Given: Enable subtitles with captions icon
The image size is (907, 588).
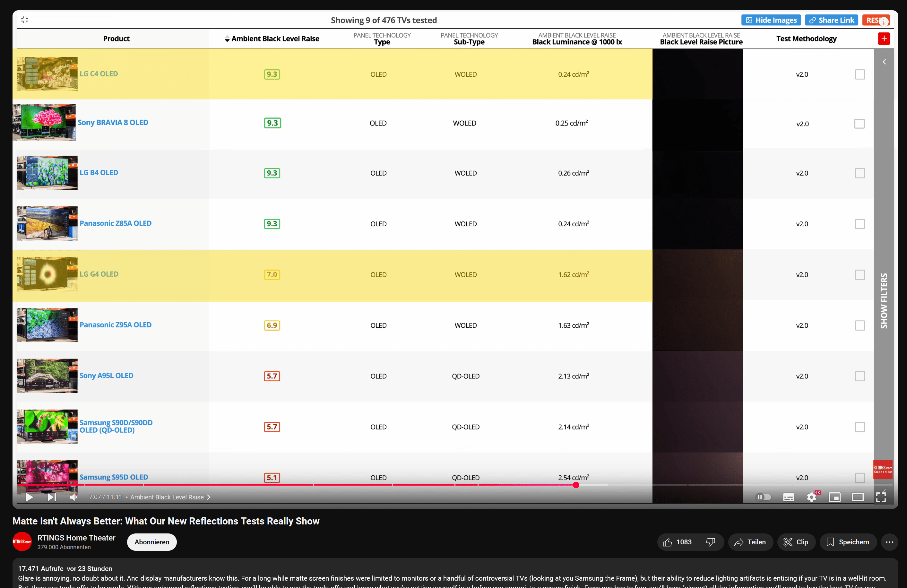Looking at the screenshot, I should pyautogui.click(x=789, y=497).
